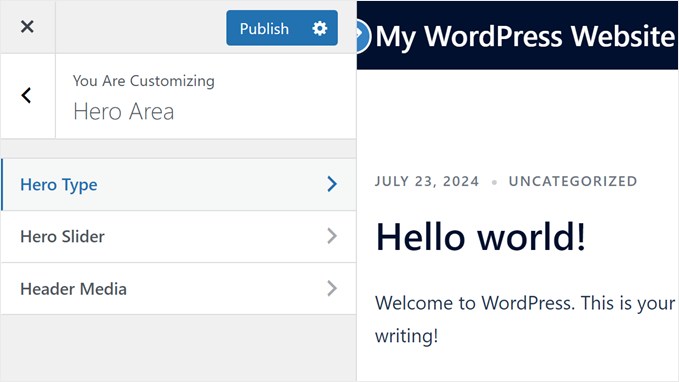
Task: Expand Hero Type with its blue chevron
Action: [332, 184]
